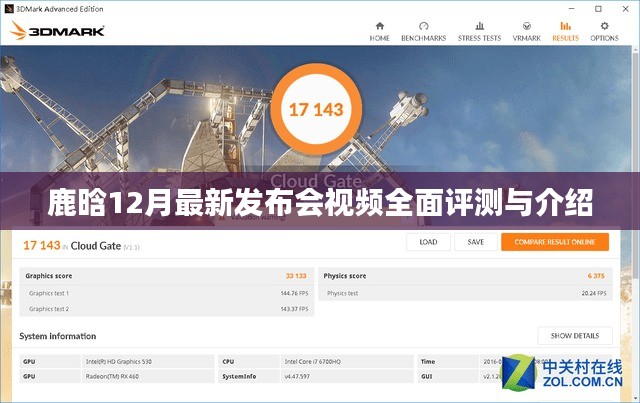Select the RESULTS tab label
Viewport: 640px width, 403px height.
(x=565, y=38)
